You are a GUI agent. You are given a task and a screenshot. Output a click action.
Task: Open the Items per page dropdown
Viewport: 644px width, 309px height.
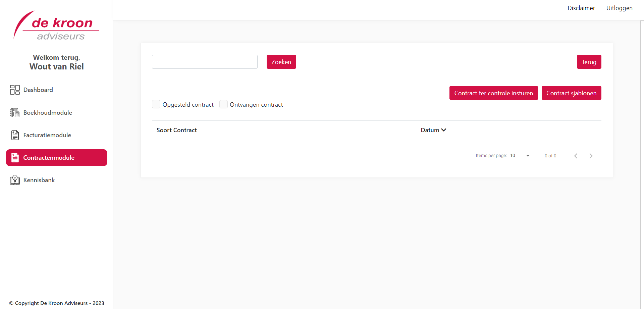520,156
